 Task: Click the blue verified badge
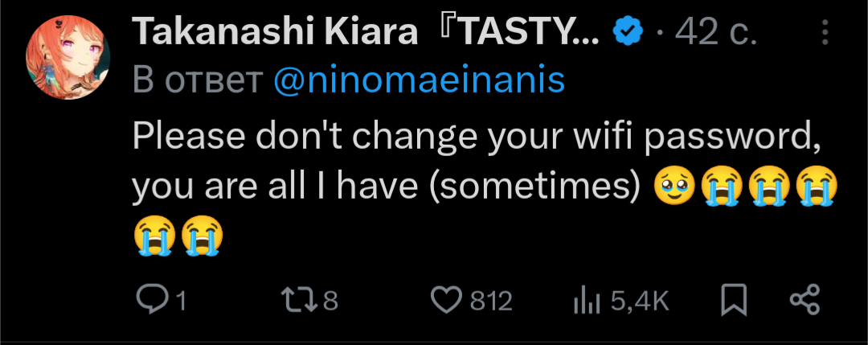(628, 32)
